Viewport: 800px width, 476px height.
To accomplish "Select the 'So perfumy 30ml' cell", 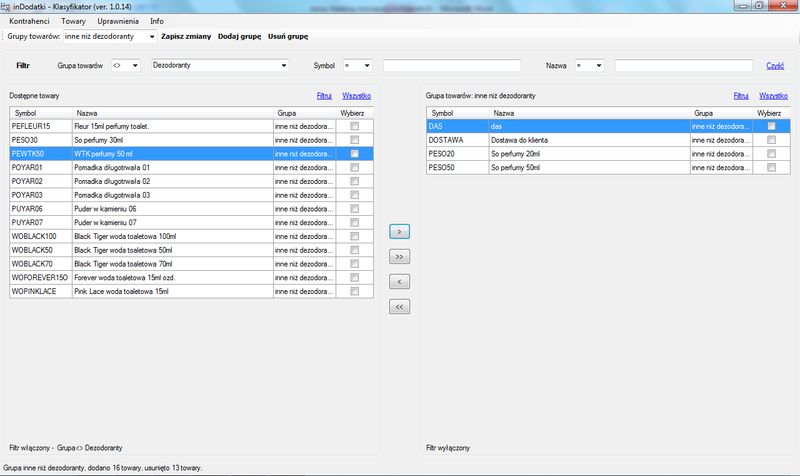I will click(172, 140).
